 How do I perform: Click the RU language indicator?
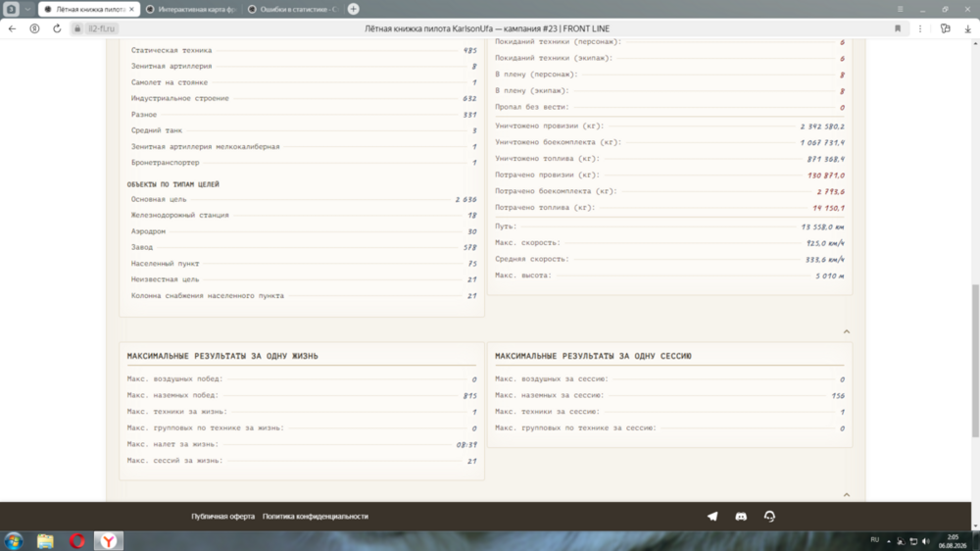click(x=874, y=540)
